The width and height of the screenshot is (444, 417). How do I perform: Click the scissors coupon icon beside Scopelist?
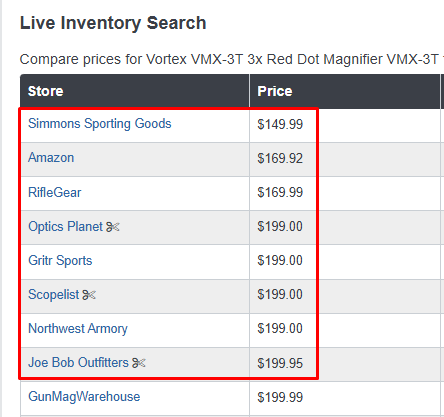(x=89, y=295)
